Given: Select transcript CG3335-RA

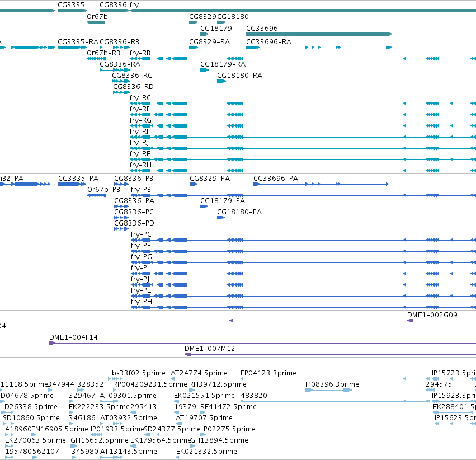Looking at the screenshot, I should pyautogui.click(x=78, y=41).
